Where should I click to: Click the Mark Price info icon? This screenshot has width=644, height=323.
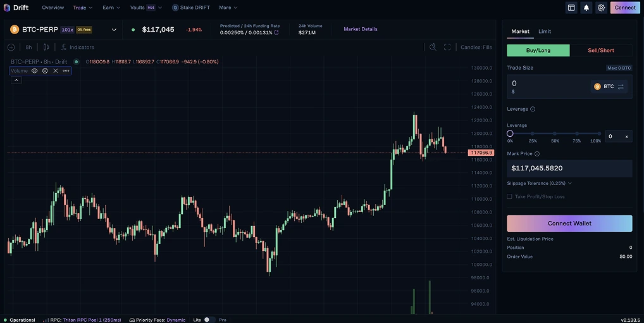click(x=537, y=154)
